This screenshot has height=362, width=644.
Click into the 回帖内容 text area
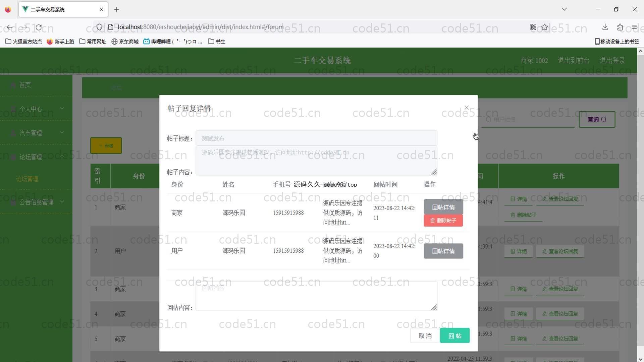(x=316, y=296)
